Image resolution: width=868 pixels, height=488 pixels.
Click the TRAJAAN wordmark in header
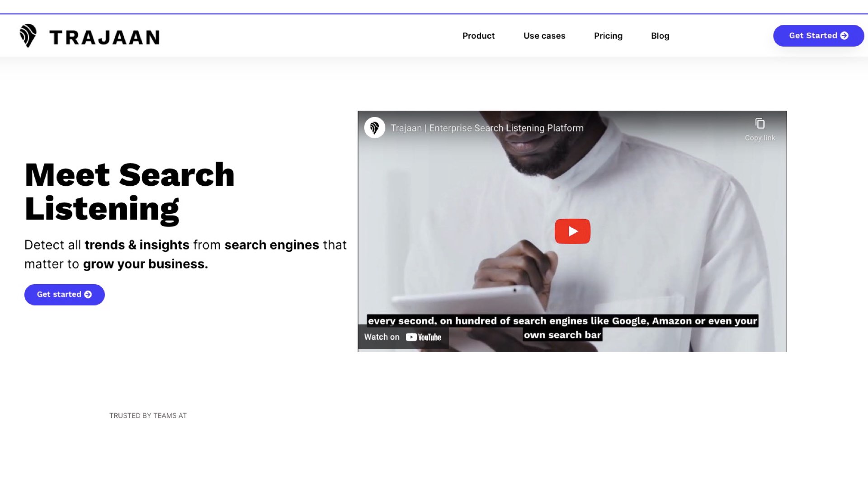click(x=104, y=37)
